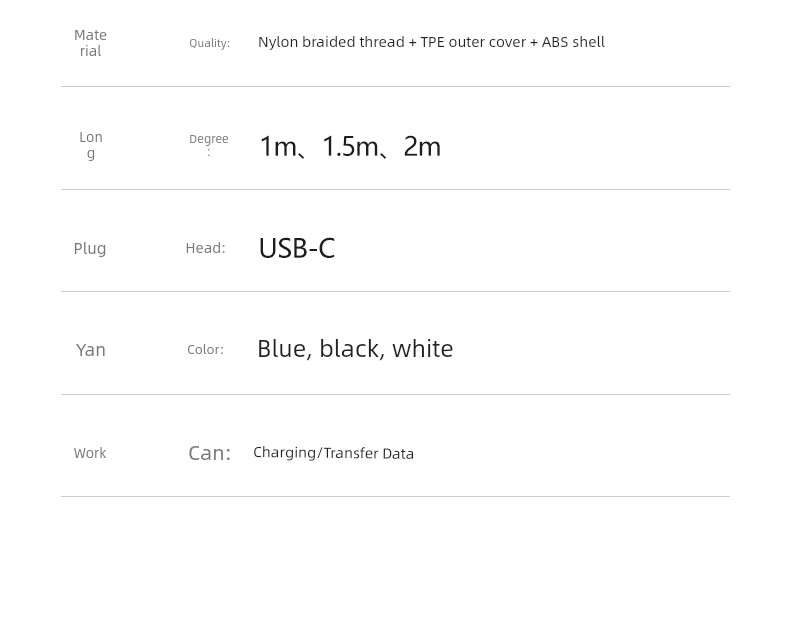
Task: Click the Long label in the length row
Action: (91, 145)
